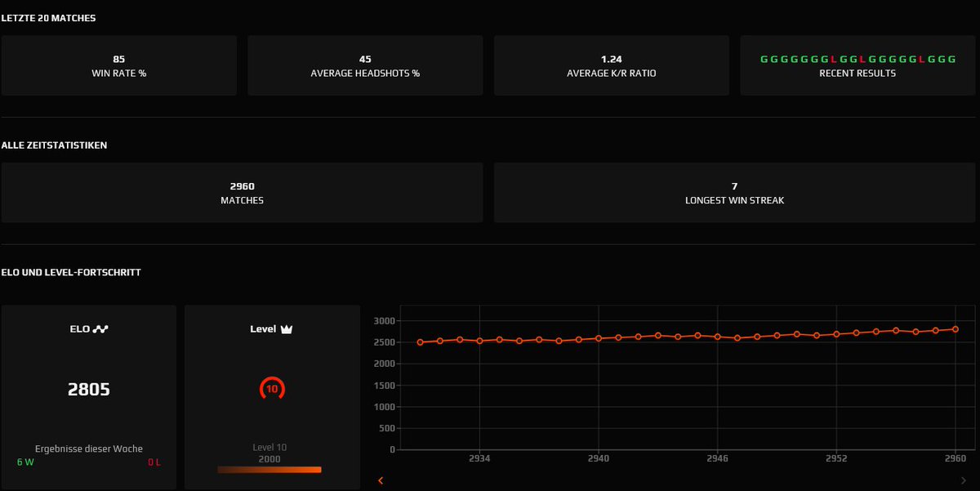This screenshot has height=491, width=980.
Task: Go to the previous chart page arrow
Action: click(381, 480)
